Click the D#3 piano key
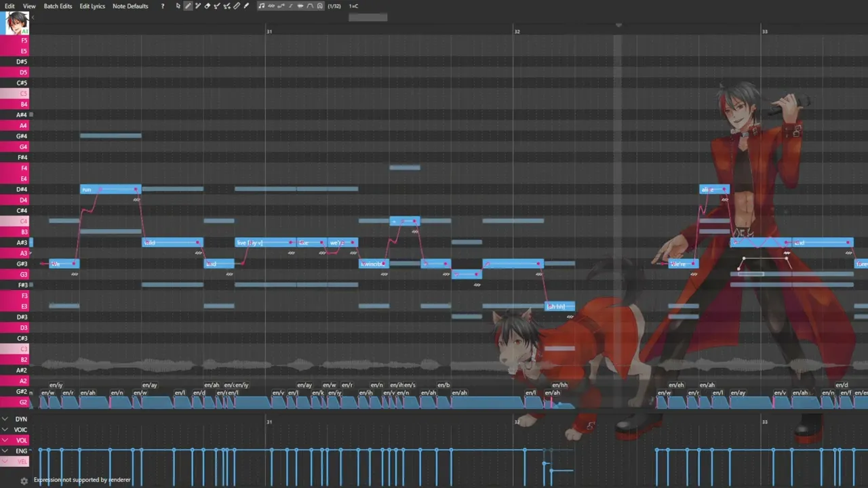The height and width of the screenshot is (488, 868). 14,317
